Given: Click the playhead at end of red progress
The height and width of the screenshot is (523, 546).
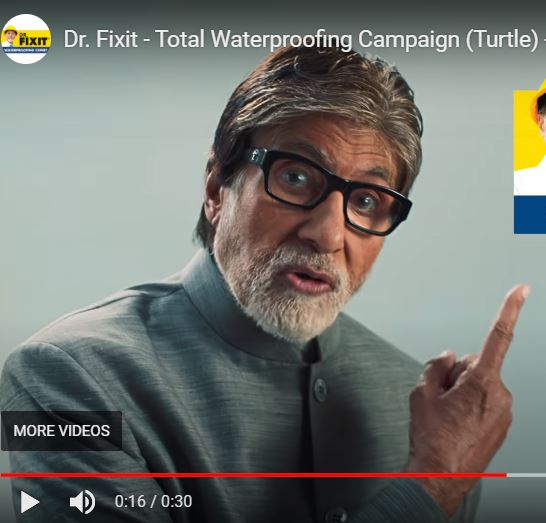Looking at the screenshot, I should point(506,475).
